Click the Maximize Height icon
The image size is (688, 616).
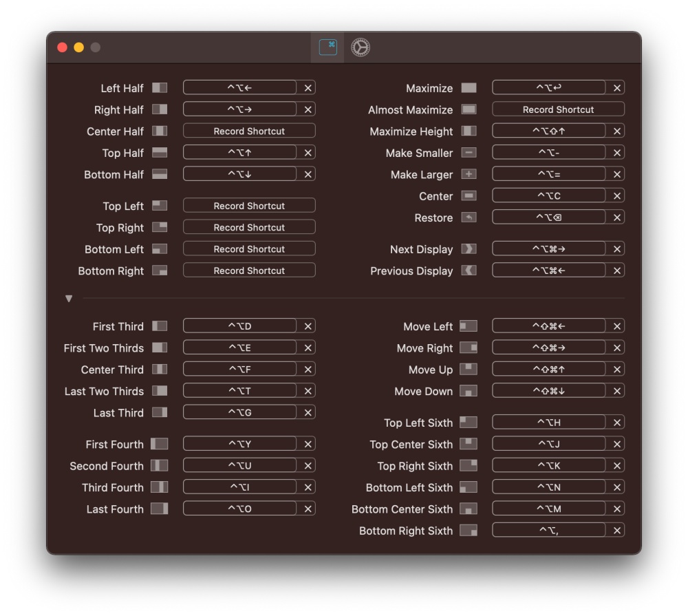point(469,131)
